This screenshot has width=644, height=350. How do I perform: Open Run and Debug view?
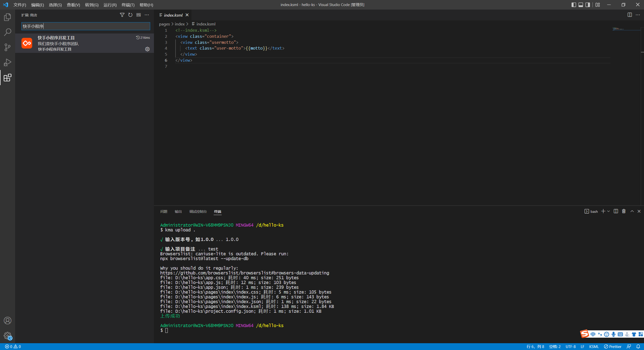point(8,62)
